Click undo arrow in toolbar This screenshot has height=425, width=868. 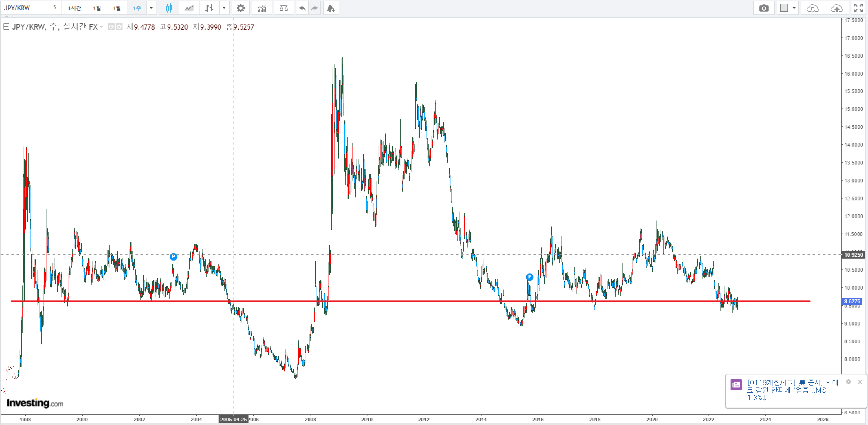302,8
